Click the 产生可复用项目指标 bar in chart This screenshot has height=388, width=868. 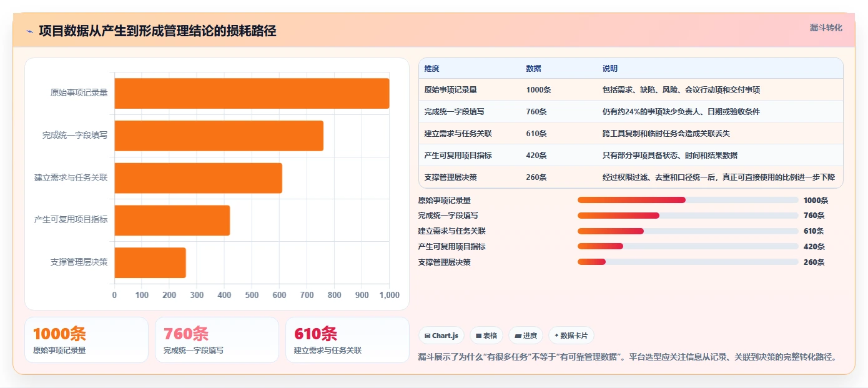tap(172, 221)
